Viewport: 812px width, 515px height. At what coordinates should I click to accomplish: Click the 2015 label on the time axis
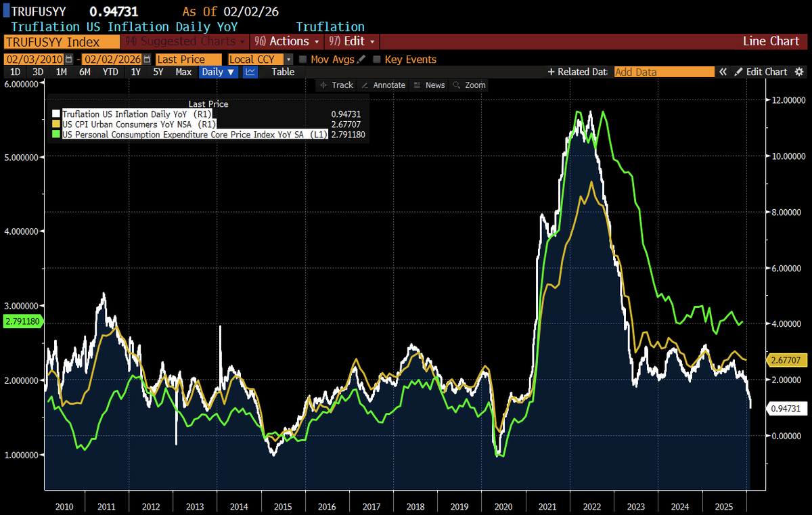(283, 507)
